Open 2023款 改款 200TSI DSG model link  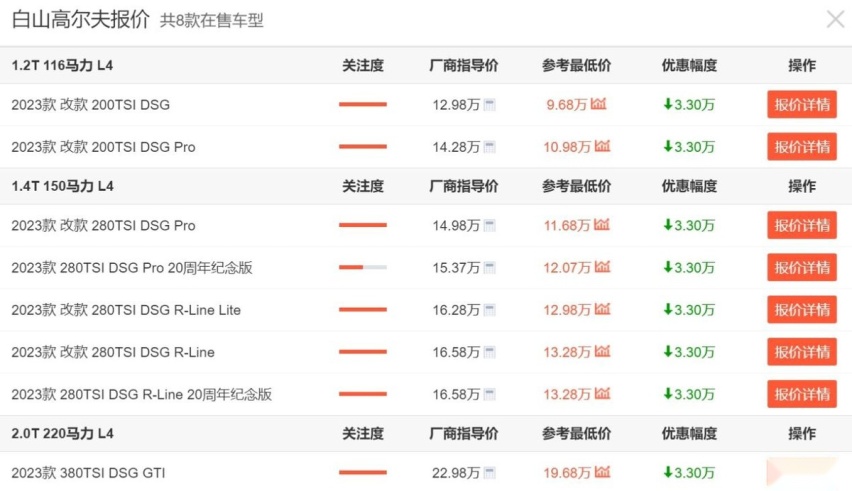pyautogui.click(x=91, y=104)
